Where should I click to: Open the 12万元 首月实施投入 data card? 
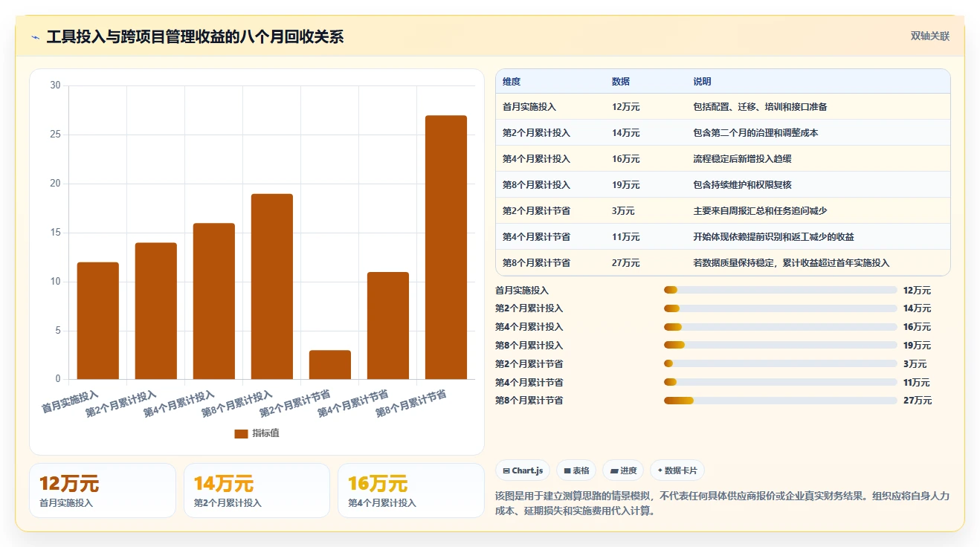click(103, 491)
